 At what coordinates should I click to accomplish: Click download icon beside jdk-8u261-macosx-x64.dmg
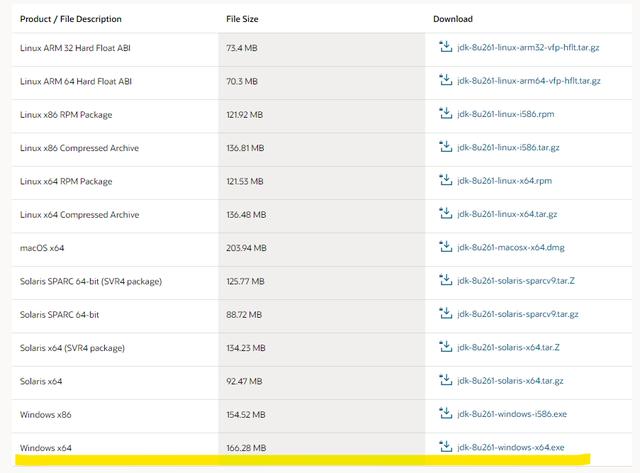(x=445, y=246)
